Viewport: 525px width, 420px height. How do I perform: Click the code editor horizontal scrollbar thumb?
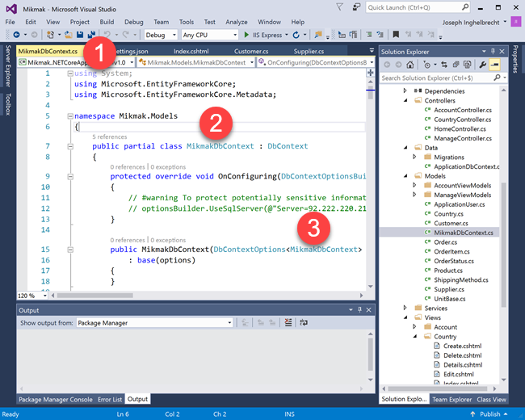94,296
